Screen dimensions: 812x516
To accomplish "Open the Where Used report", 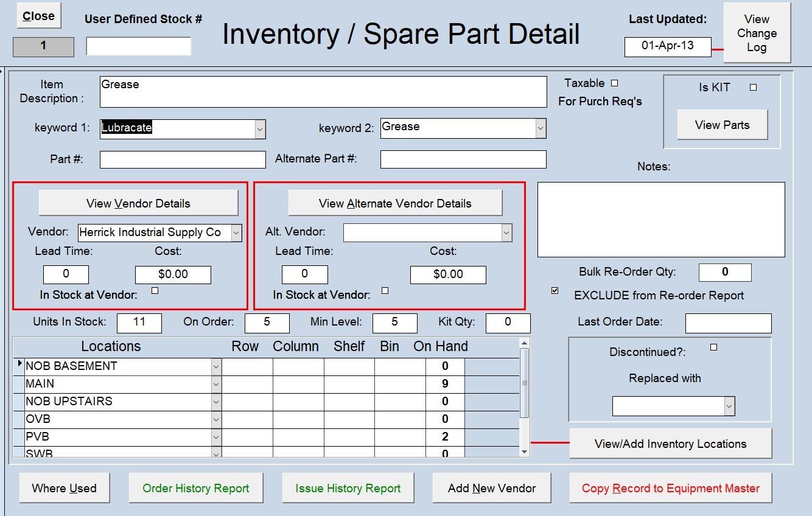I will (x=63, y=487).
